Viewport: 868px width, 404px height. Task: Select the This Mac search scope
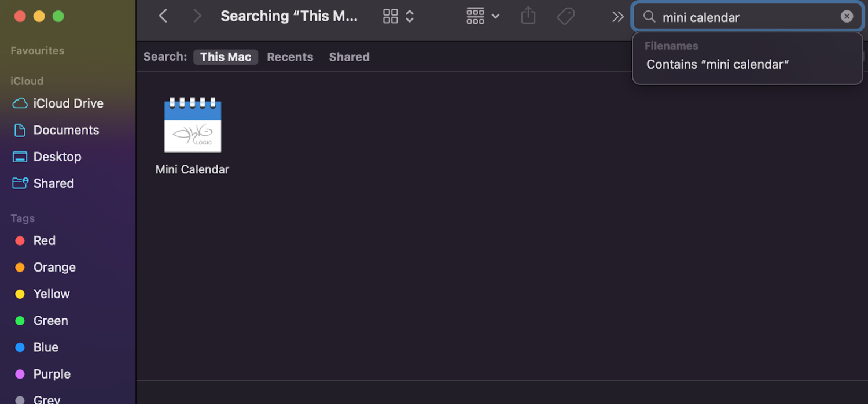point(225,57)
